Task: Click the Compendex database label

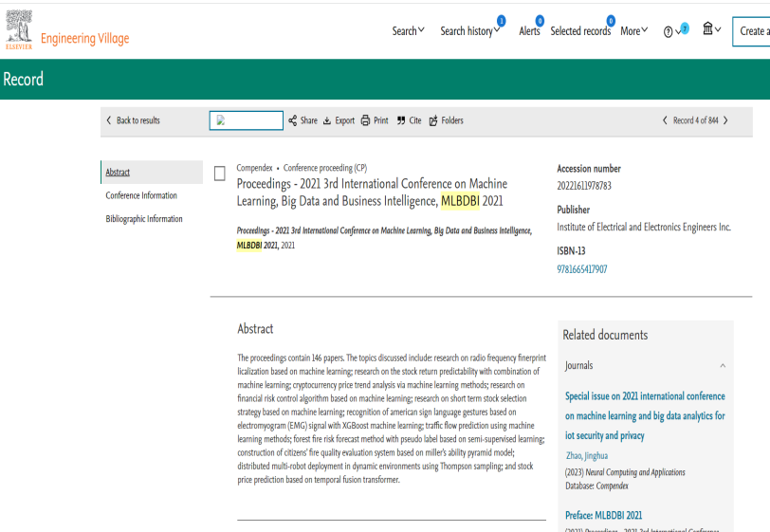Action: point(254,168)
